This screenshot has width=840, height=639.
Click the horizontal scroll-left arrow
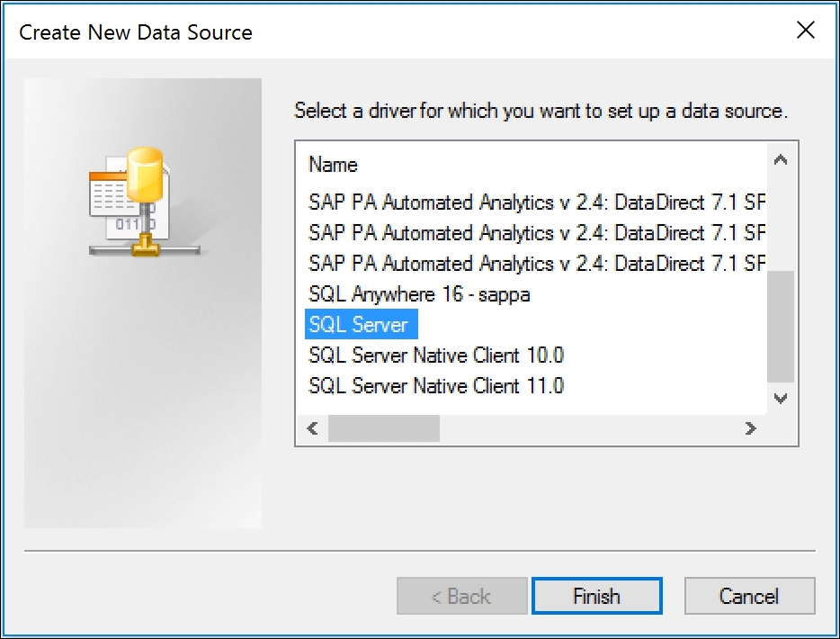312,428
